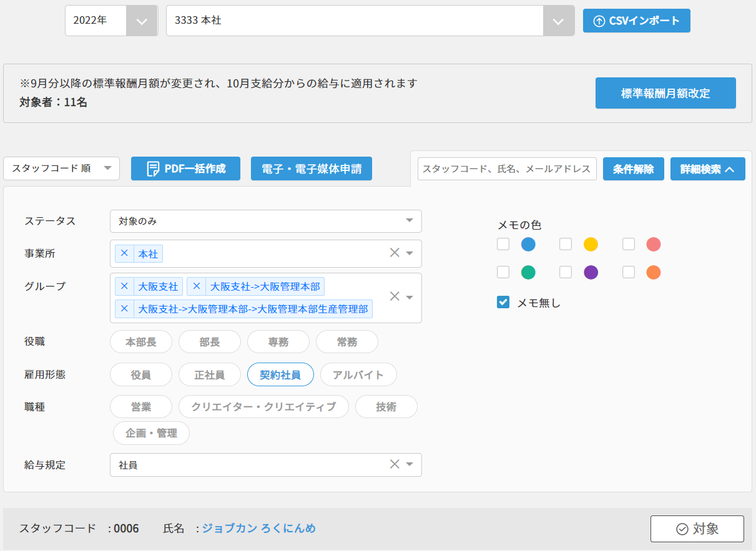Remove the 大阪管理本部生産管理部 group tag
Screen dimensions: 756x551
pos(124,309)
